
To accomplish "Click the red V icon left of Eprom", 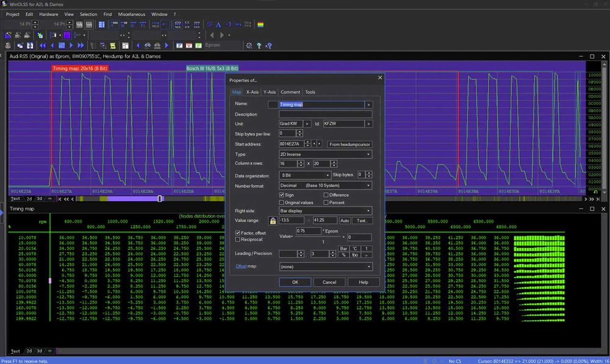I will (188, 46).
